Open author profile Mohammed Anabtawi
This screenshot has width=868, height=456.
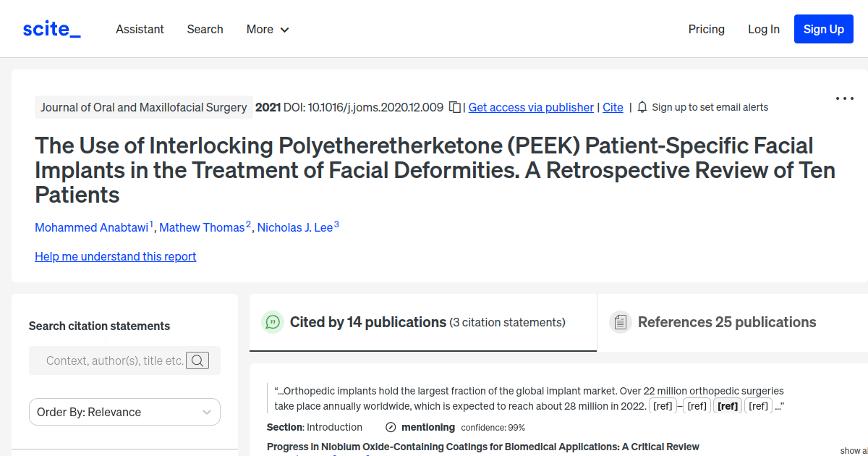(x=91, y=227)
